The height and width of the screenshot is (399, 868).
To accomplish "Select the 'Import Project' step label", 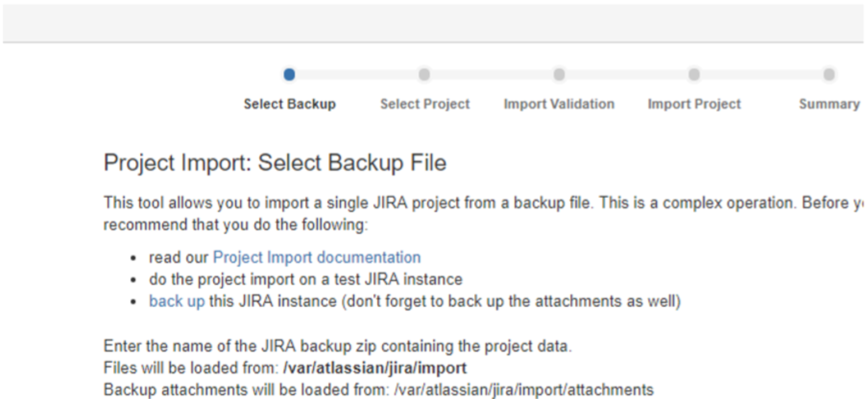I will tap(694, 104).
